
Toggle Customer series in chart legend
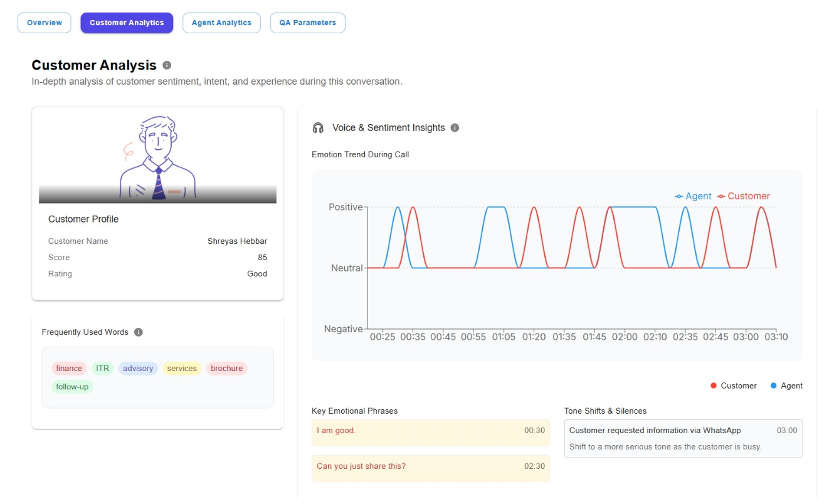click(x=743, y=196)
